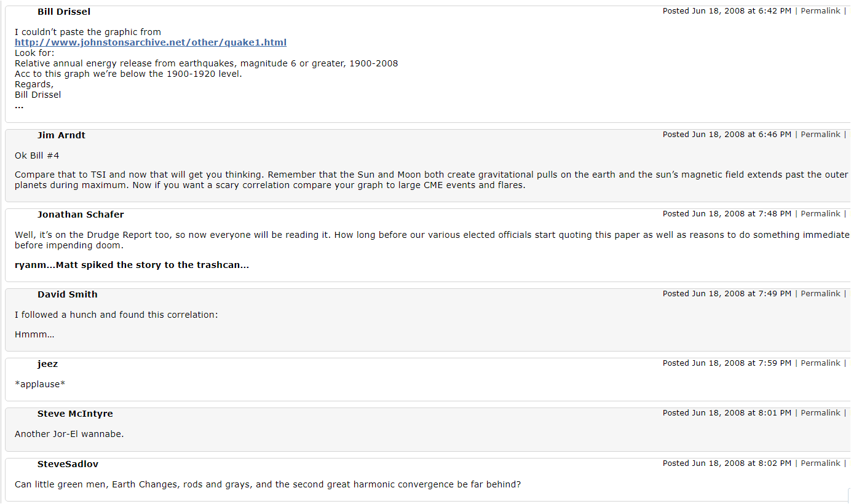Click Permalink on SteveSadlov's comment
The image size is (851, 504).
820,463
